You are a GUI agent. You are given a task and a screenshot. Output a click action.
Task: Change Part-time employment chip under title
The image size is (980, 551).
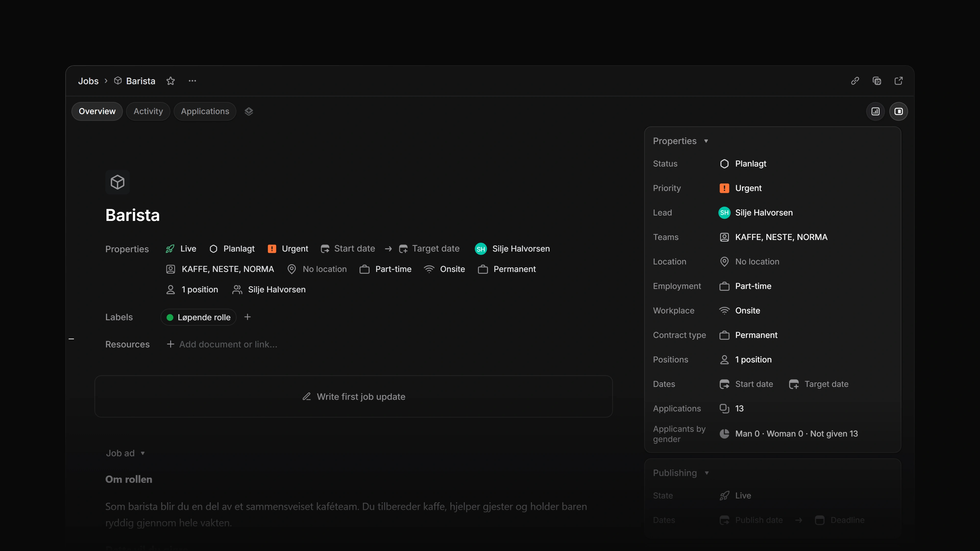386,269
